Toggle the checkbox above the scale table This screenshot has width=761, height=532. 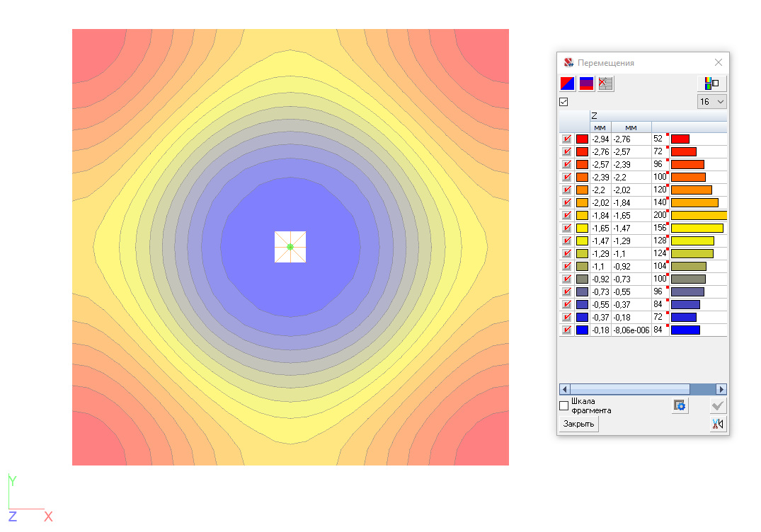click(563, 102)
